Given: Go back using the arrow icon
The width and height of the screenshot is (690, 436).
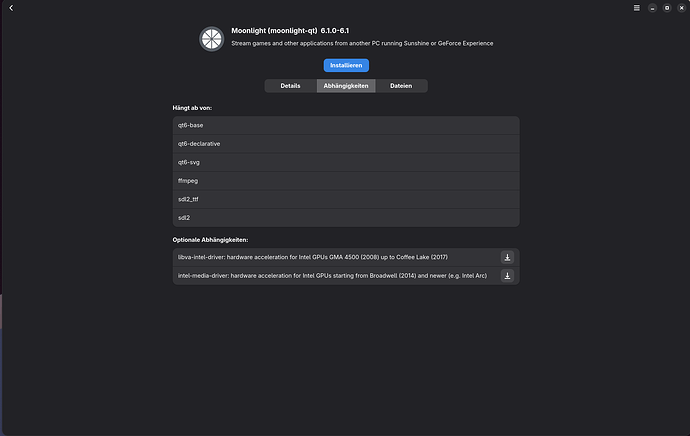Looking at the screenshot, I should point(11,8).
